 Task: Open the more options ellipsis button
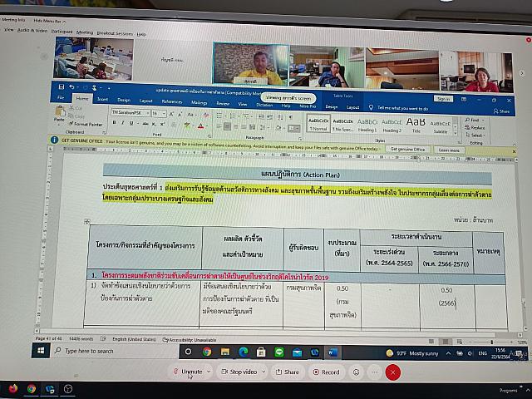pos(373,372)
